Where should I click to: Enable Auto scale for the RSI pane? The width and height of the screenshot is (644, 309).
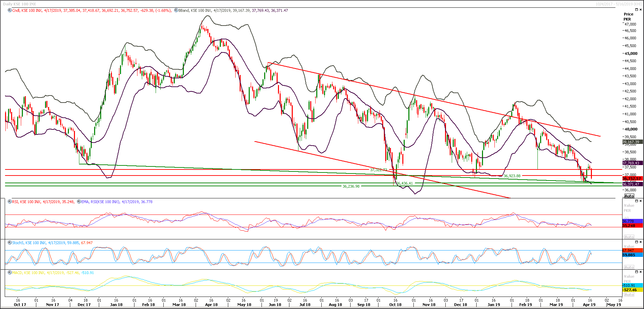(630, 236)
